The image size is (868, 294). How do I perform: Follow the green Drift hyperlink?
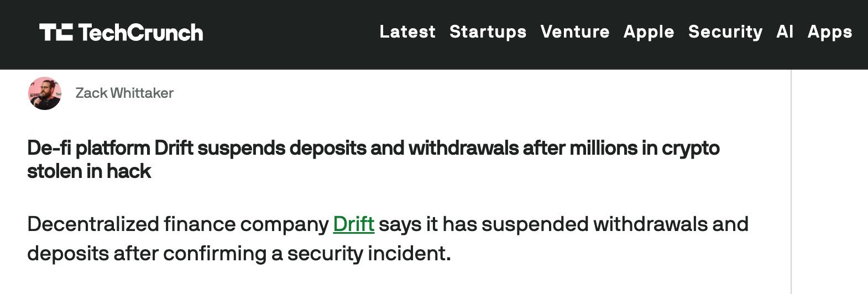pos(353,224)
